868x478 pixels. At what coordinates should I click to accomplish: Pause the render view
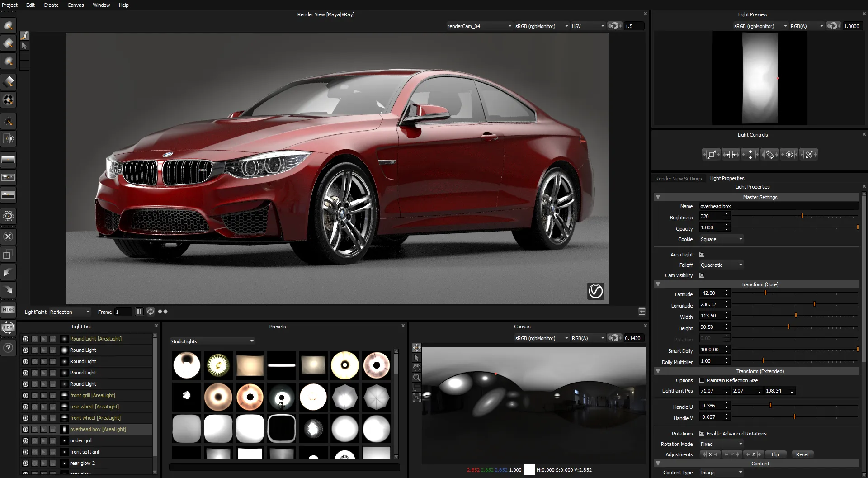[x=139, y=312]
